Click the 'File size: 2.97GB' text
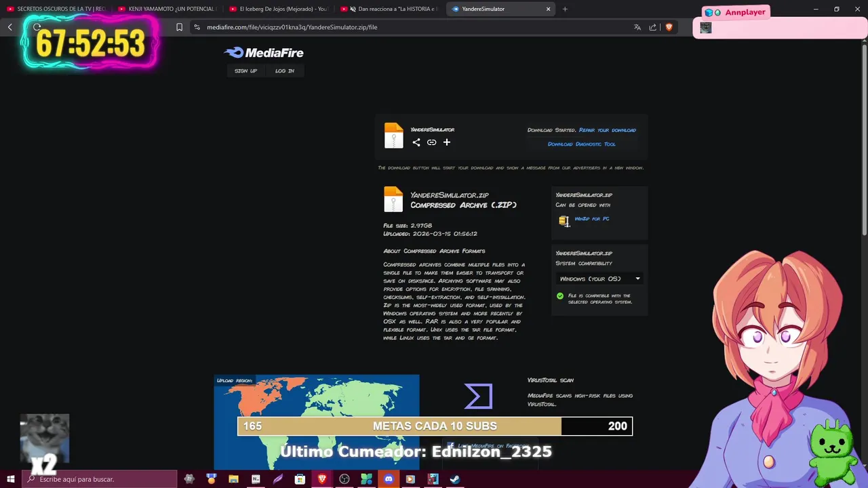The height and width of the screenshot is (488, 868). click(408, 226)
